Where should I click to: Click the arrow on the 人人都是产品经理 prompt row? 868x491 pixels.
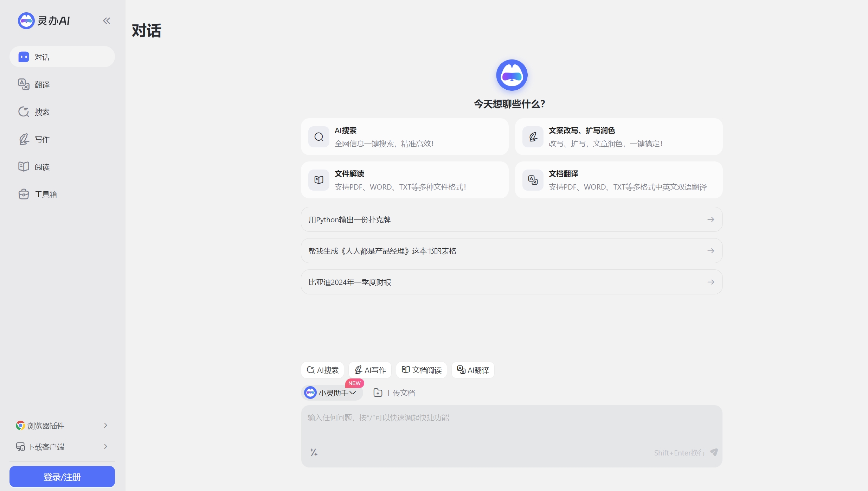pyautogui.click(x=711, y=251)
